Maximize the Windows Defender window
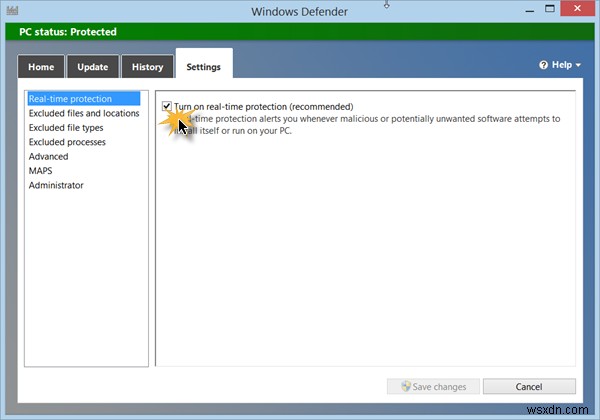This screenshot has width=600, height=420. [x=550, y=9]
